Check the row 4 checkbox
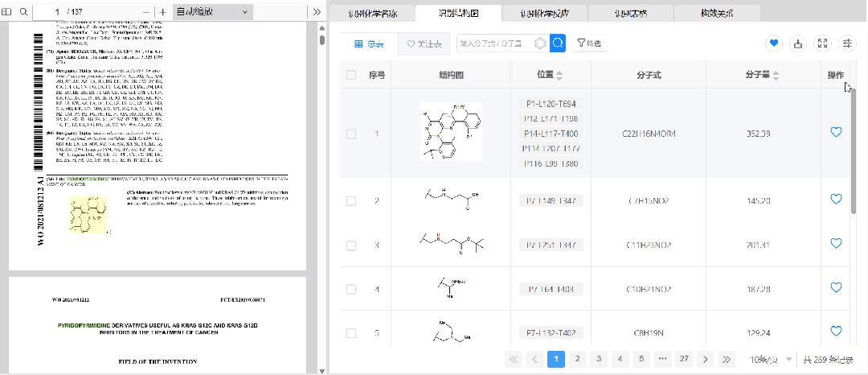The width and height of the screenshot is (868, 375). pyautogui.click(x=351, y=289)
